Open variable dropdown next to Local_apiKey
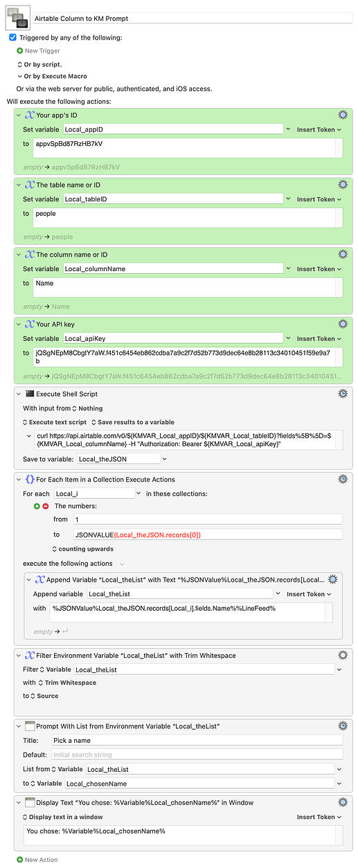The height and width of the screenshot is (868, 358). click(288, 339)
